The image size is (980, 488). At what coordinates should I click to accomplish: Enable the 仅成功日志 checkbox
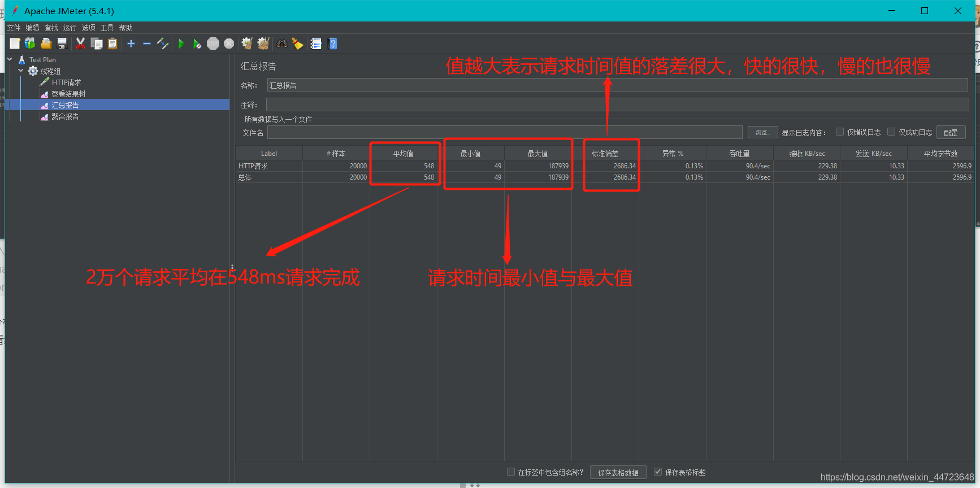tap(891, 132)
